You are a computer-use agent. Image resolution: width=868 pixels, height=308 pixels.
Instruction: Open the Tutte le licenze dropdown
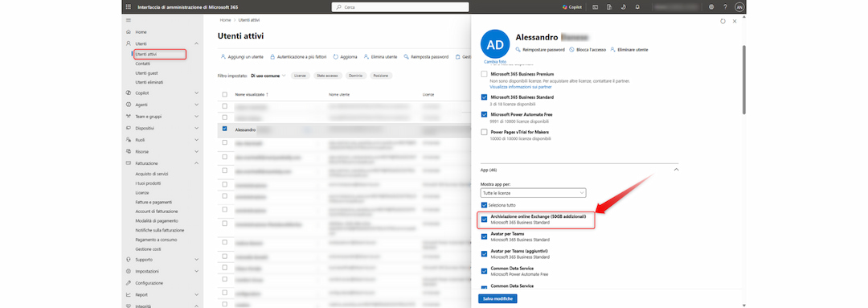[533, 193]
